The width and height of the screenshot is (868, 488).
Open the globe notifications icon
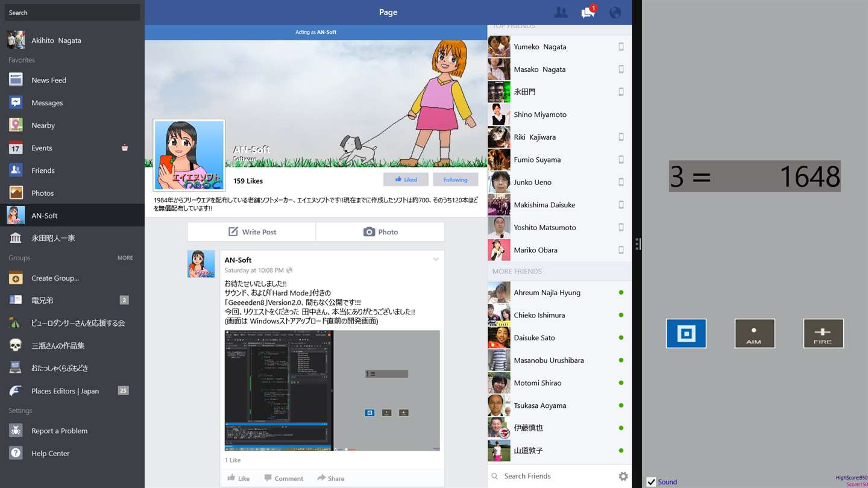click(615, 13)
